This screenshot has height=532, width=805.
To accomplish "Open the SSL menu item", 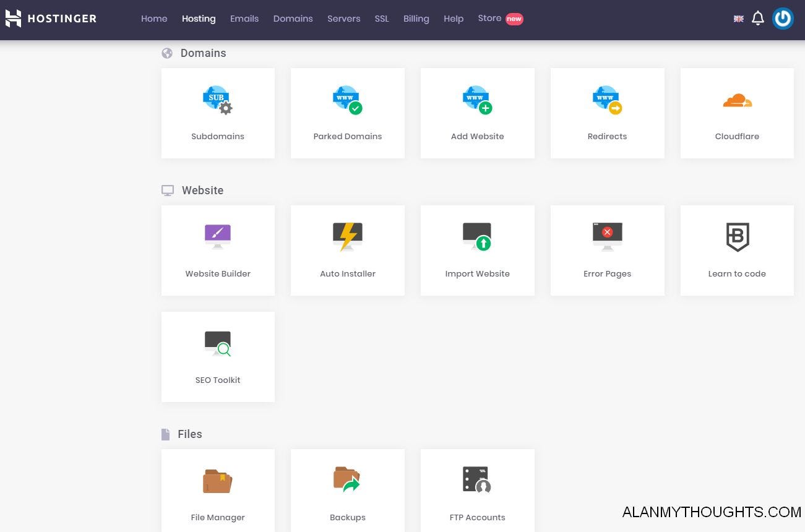I will 382,19.
